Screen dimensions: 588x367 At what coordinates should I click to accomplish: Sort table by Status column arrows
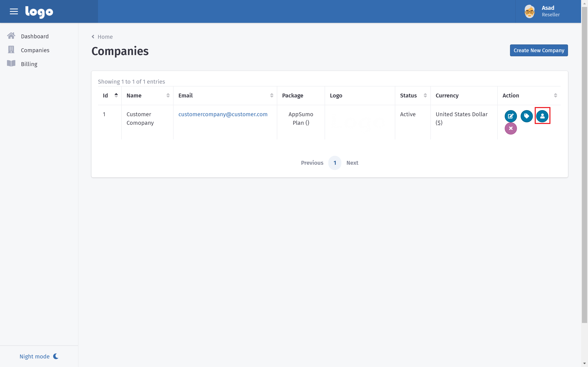click(425, 95)
